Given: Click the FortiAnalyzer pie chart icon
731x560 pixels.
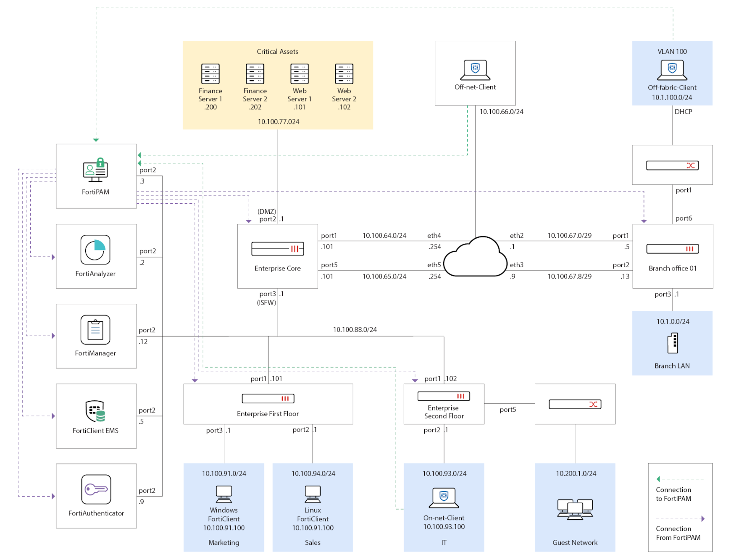Looking at the screenshot, I should point(96,250).
